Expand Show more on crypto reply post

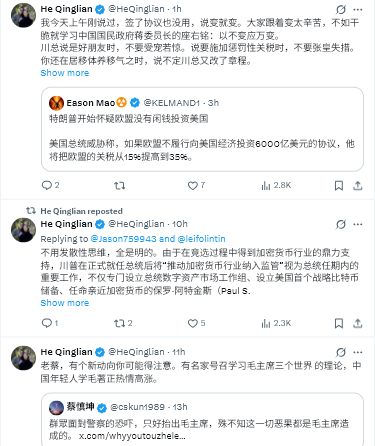pyautogui.click(x=65, y=303)
